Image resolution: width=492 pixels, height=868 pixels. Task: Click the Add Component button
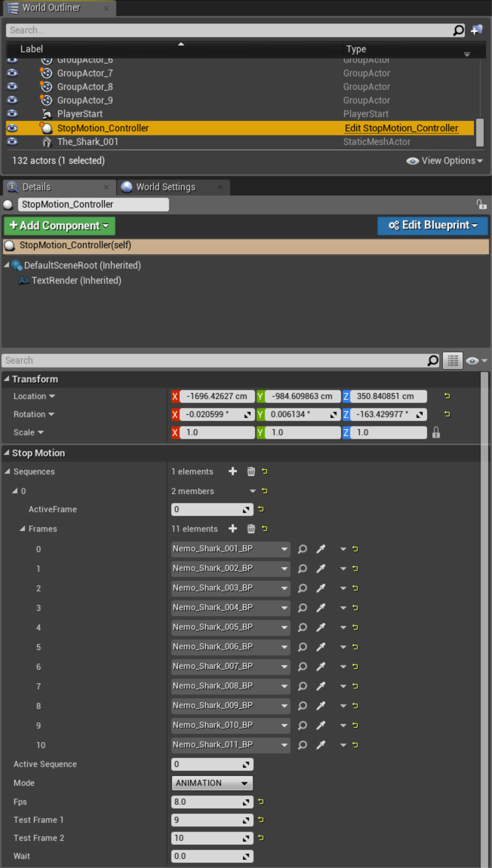(59, 226)
